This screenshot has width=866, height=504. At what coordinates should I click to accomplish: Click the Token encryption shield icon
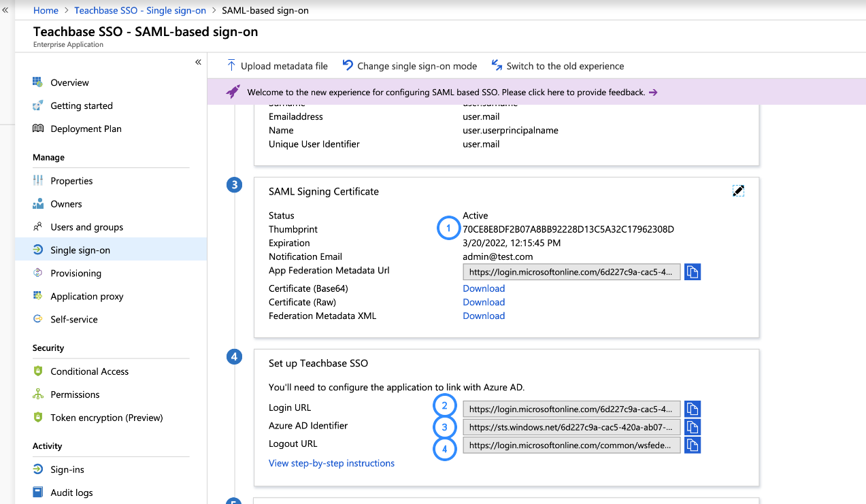click(37, 418)
